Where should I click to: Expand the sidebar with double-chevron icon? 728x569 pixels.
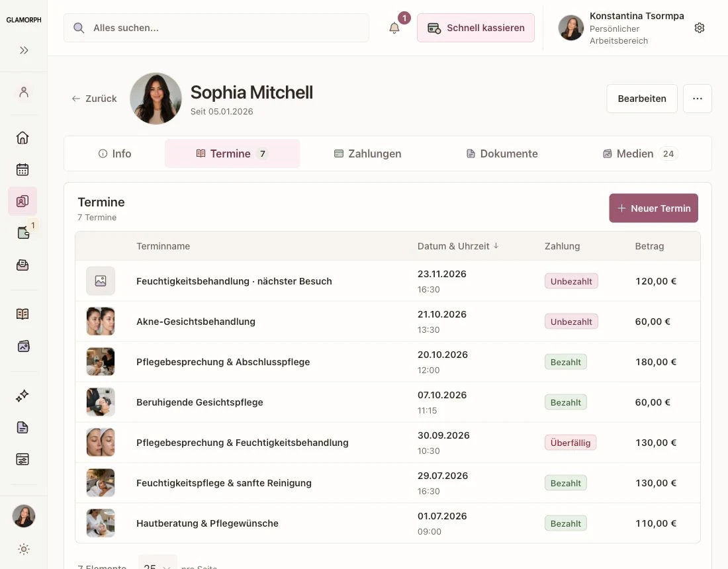click(24, 50)
